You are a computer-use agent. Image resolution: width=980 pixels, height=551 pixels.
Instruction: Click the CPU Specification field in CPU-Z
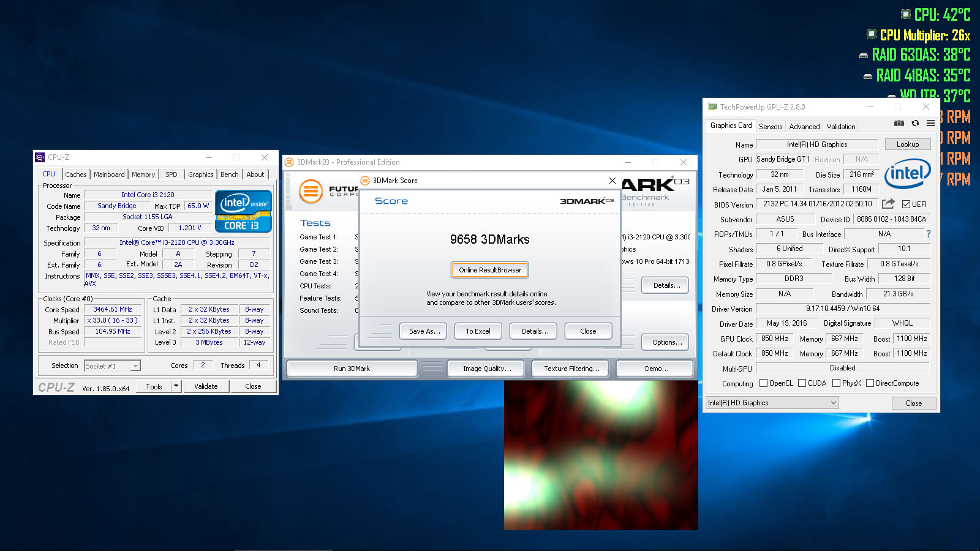[x=177, y=242]
